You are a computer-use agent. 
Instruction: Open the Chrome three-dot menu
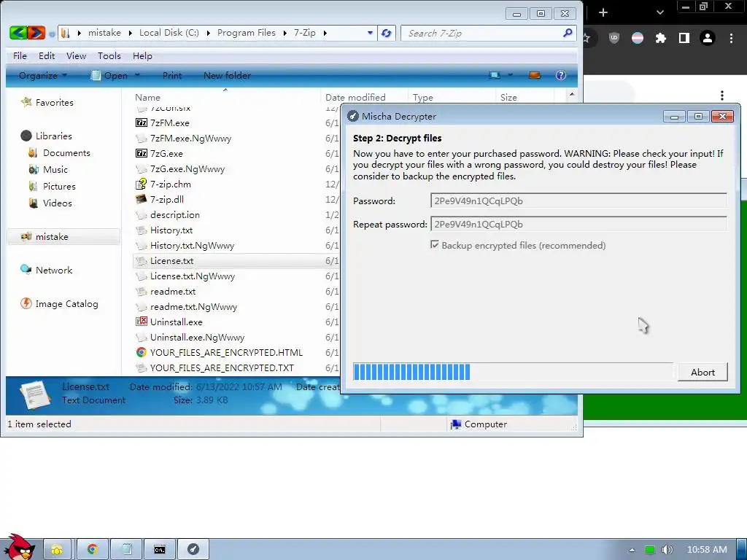(731, 38)
